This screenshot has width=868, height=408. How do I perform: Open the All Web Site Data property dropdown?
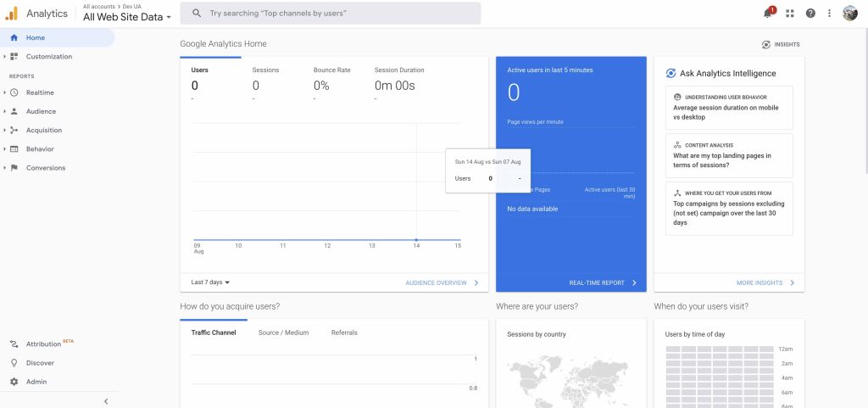pyautogui.click(x=127, y=17)
